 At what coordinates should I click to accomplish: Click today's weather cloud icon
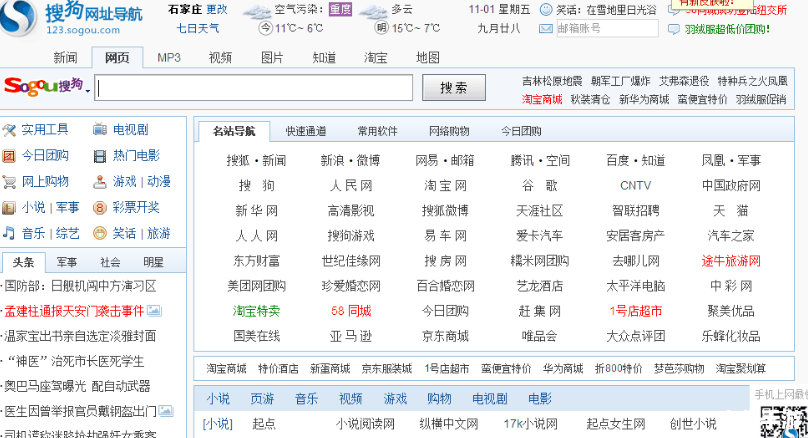pos(256,10)
